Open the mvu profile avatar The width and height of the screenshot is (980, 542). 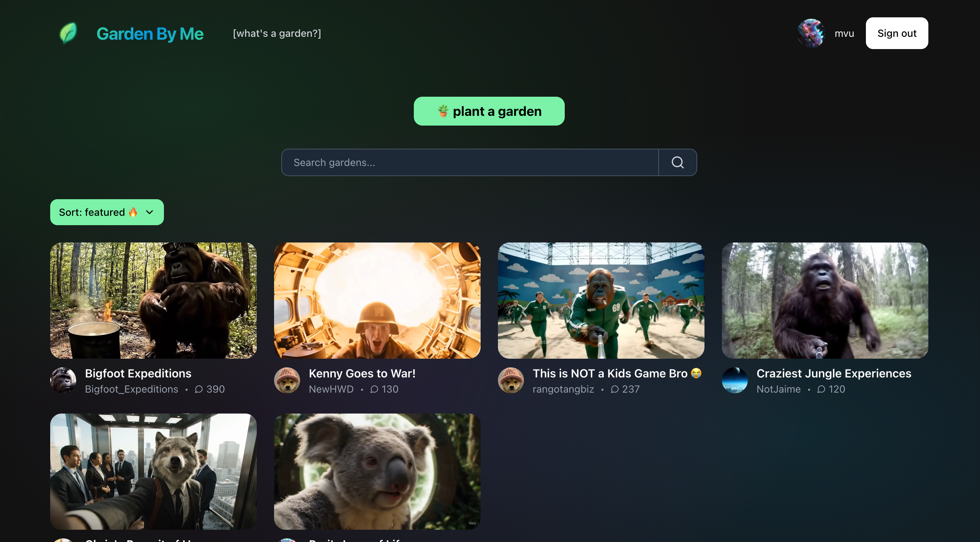(811, 33)
